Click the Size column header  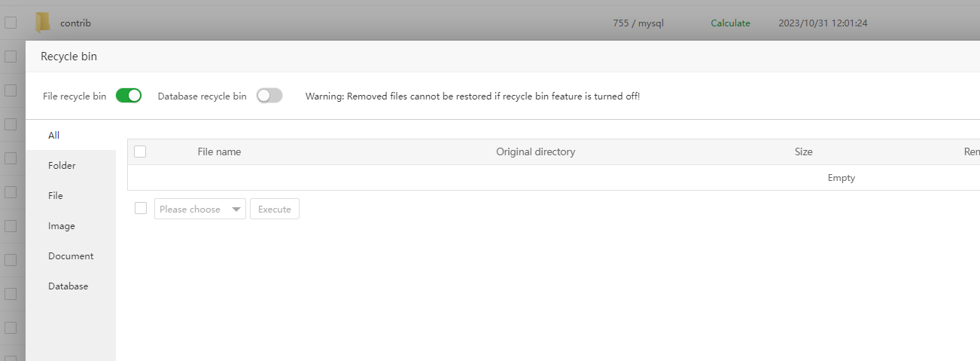pyautogui.click(x=803, y=151)
